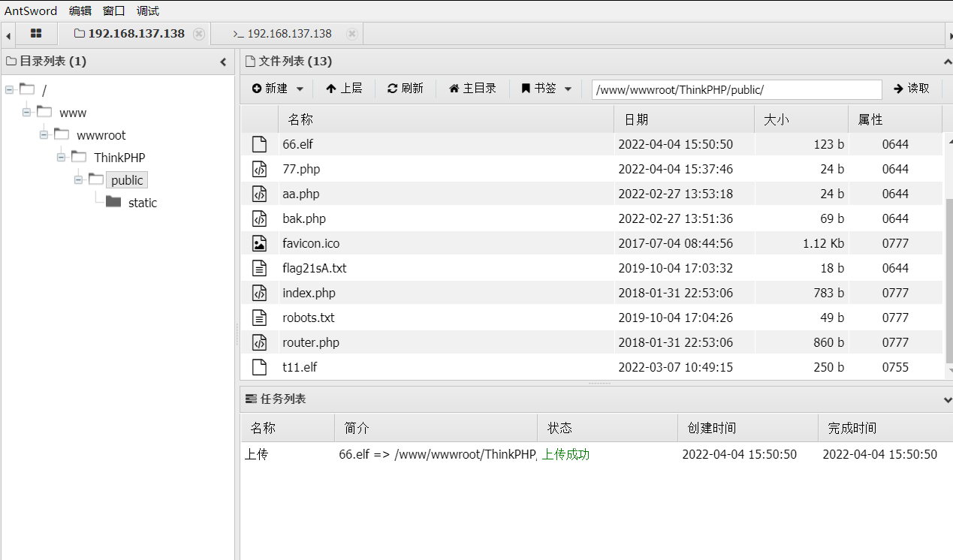Collapse the www tree node
Viewport: 953px width, 560px height.
point(27,112)
